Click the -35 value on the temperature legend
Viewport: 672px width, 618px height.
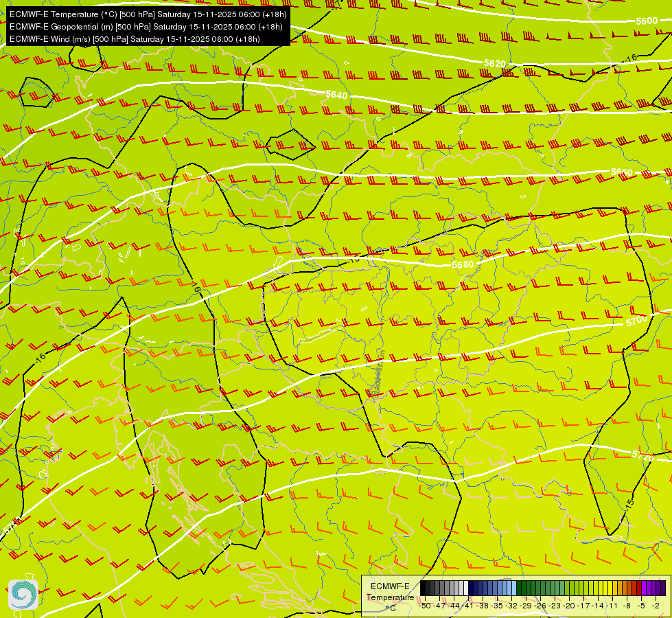(497, 606)
